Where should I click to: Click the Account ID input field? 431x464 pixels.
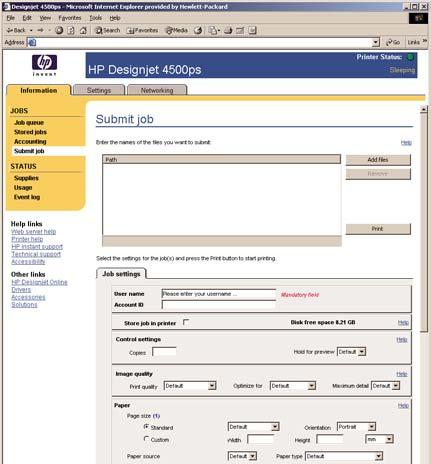tap(219, 305)
